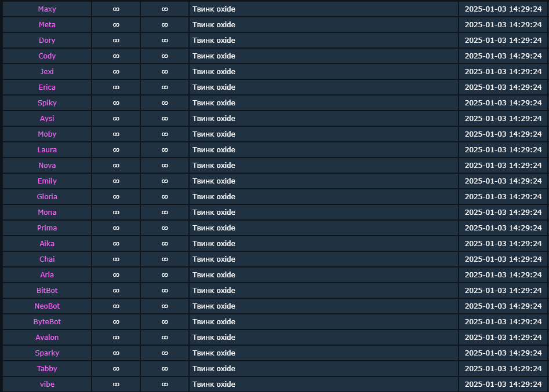Open the Avalon player link

pyautogui.click(x=47, y=338)
